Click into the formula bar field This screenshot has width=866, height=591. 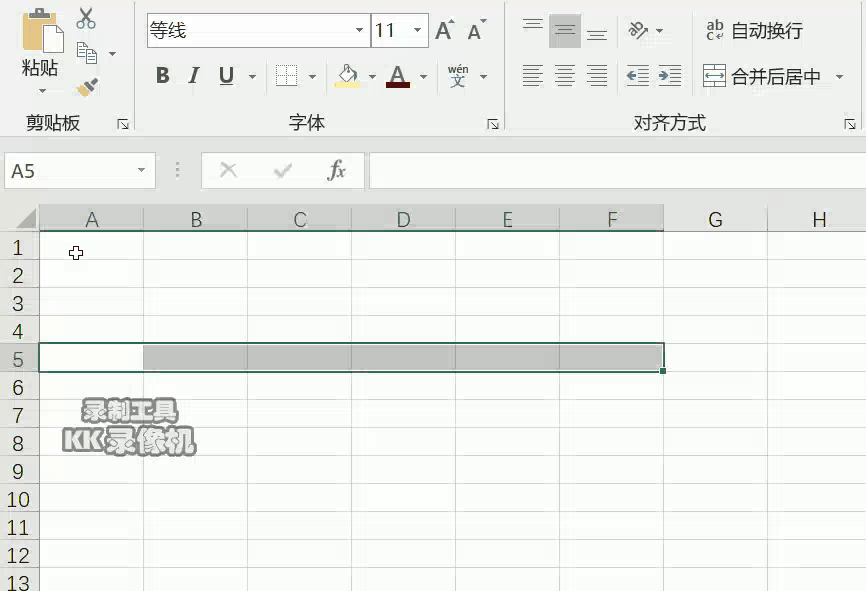pos(617,171)
